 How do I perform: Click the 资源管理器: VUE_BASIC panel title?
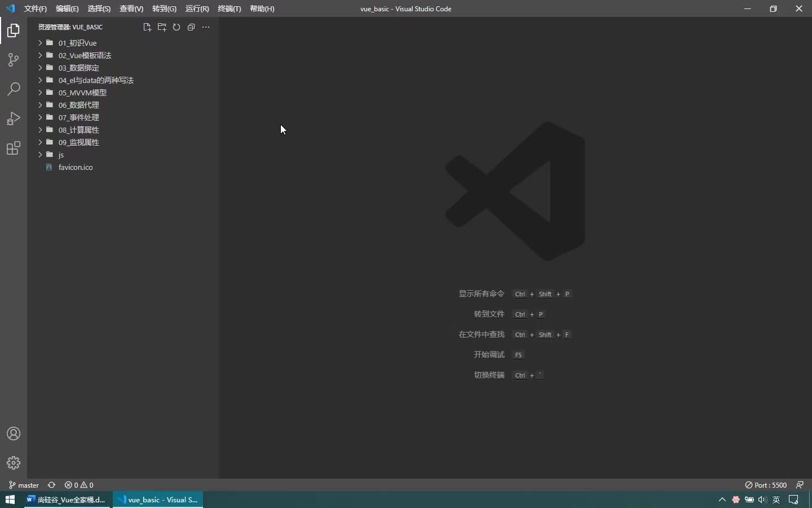pos(70,27)
